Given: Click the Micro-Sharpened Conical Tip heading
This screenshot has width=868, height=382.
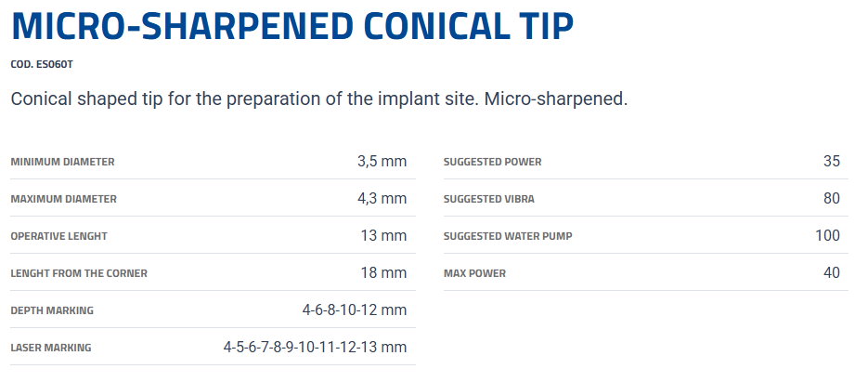Looking at the screenshot, I should (x=292, y=28).
